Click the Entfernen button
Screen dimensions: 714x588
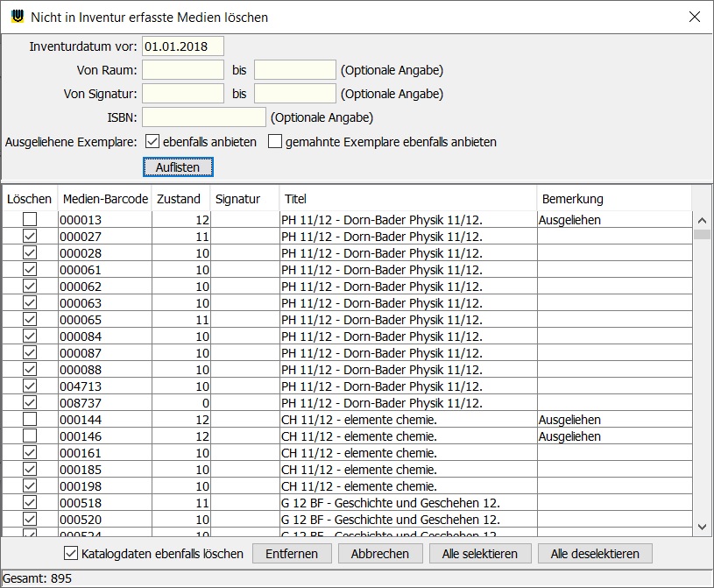292,553
